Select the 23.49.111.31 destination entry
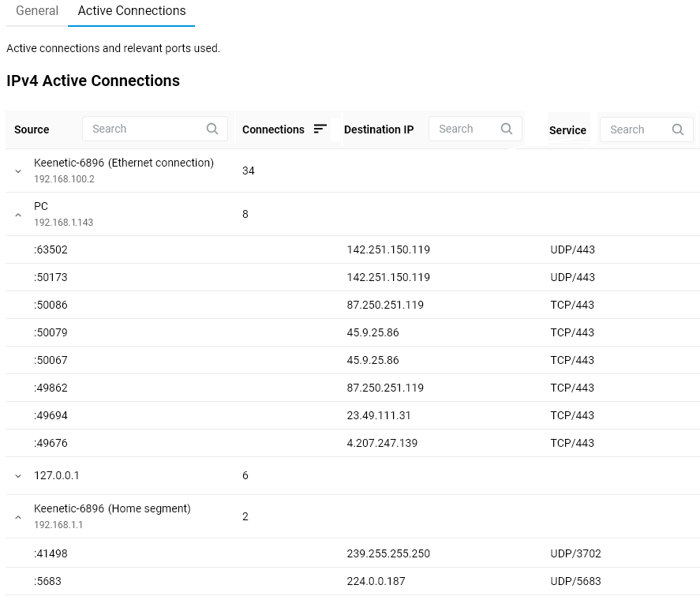Viewport: 700px width, 600px height. click(x=379, y=415)
